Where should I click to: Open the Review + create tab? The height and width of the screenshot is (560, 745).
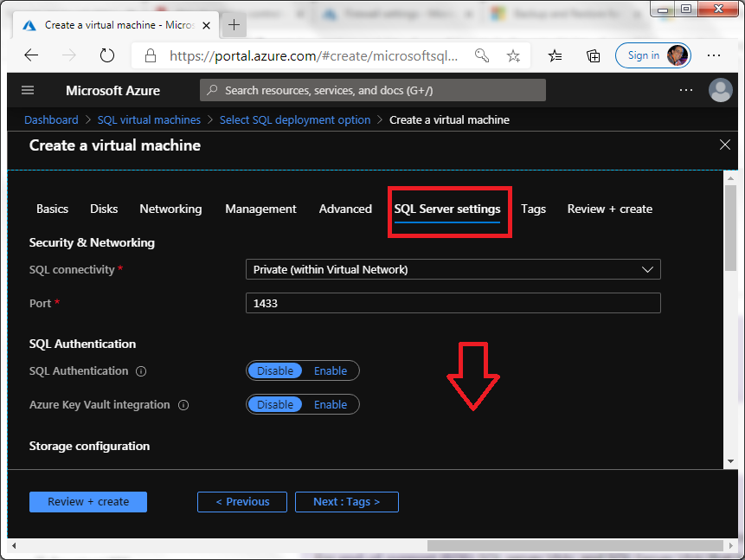(610, 209)
